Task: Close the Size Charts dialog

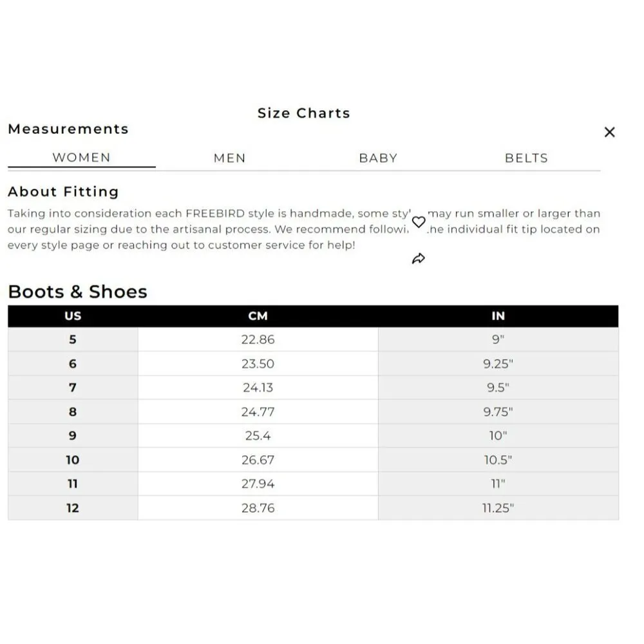Action: tap(609, 132)
